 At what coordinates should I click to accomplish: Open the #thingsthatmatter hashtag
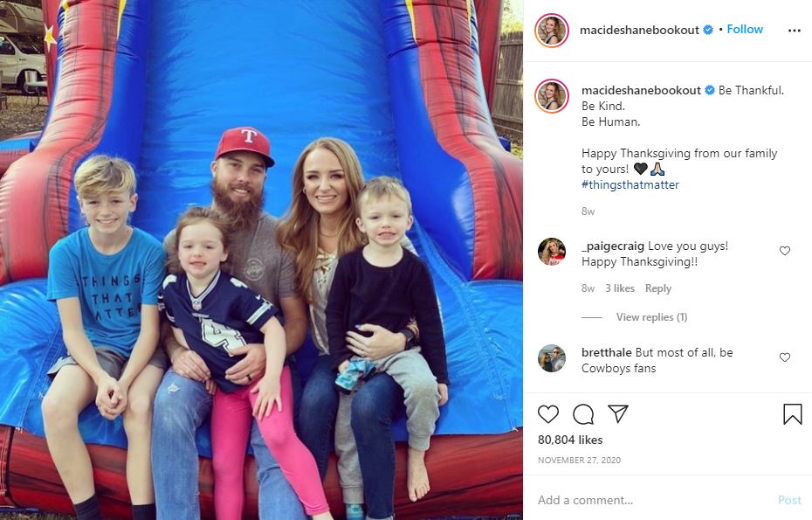coord(630,184)
